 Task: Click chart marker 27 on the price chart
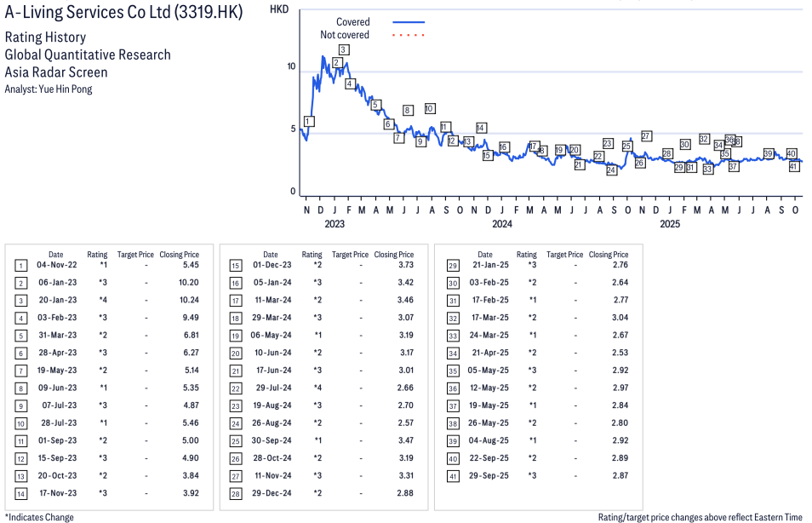[646, 136]
